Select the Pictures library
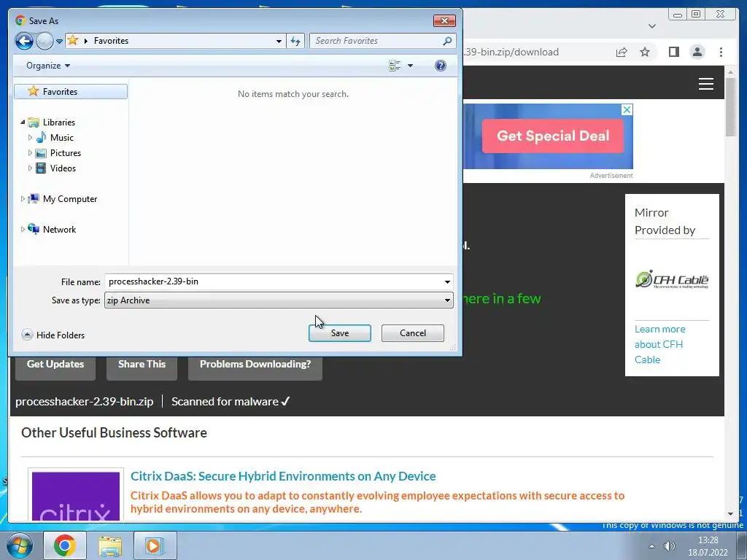This screenshot has height=560, width=747. (65, 153)
